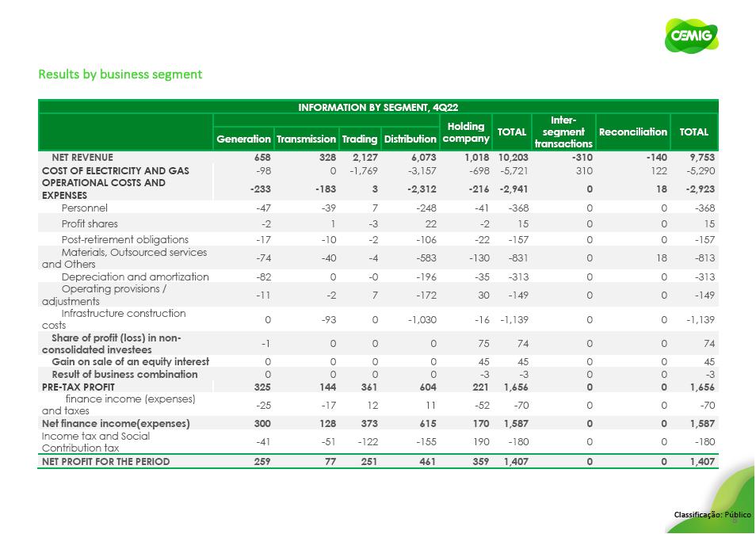Click 'OPERATIONAL COSTS AND EXPENSES' row label
756x534 pixels.
tap(104, 189)
